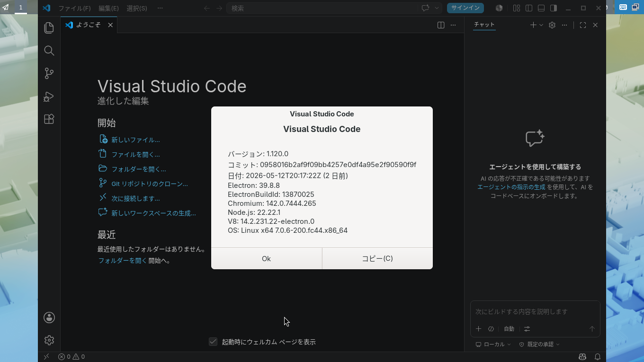Start a new chat with plus icon
644x362 pixels.
click(533, 25)
